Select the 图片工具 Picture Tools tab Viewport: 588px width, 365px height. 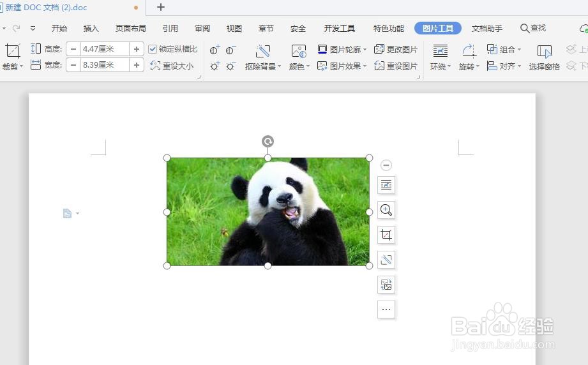pyautogui.click(x=437, y=28)
